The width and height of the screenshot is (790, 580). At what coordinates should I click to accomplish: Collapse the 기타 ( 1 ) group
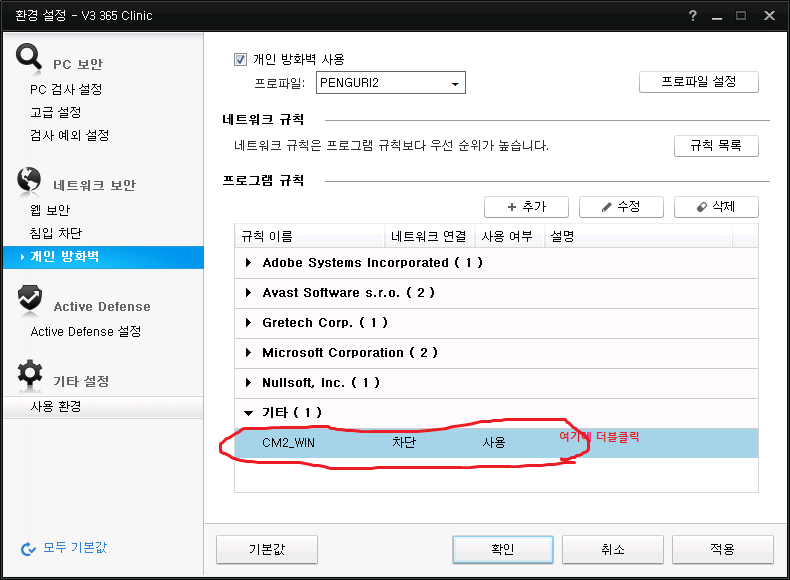point(248,413)
